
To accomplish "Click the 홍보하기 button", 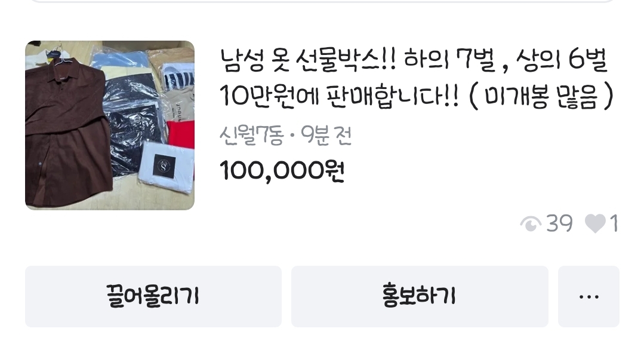I will click(x=420, y=296).
